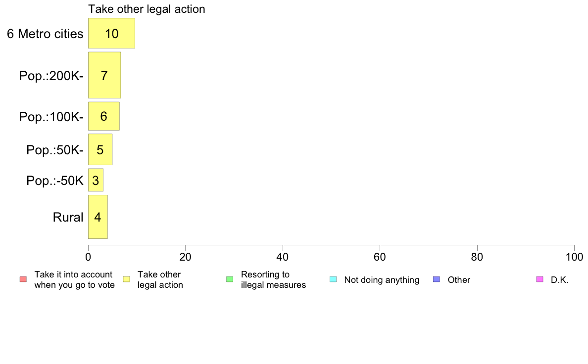Click the 'Take other legal action' chart title
The width and height of the screenshot is (588, 364).
tap(147, 9)
